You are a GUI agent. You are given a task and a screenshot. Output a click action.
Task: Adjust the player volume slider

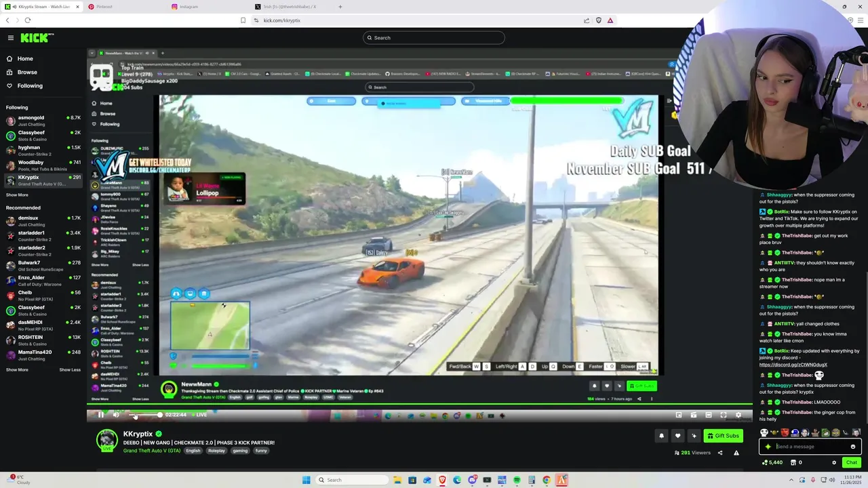point(145,415)
